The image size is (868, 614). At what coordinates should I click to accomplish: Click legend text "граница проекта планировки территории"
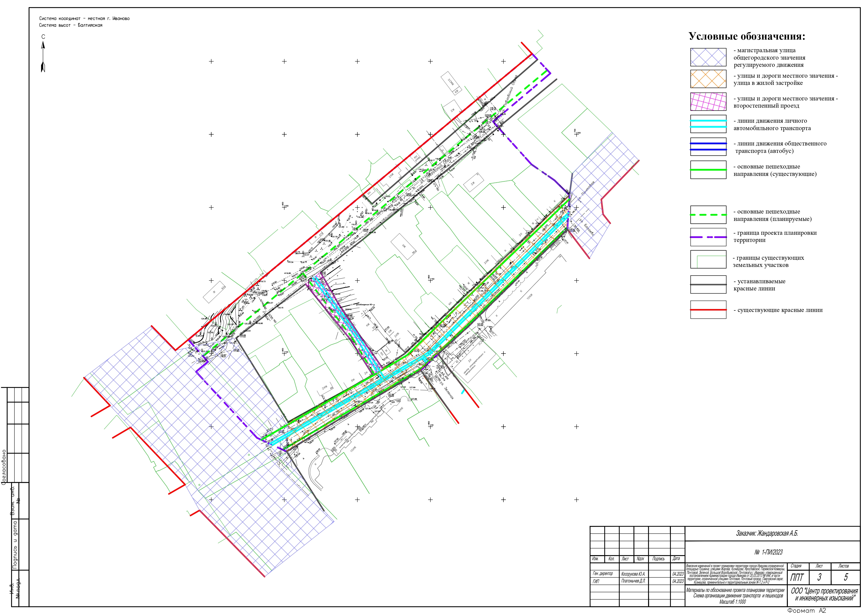pyautogui.click(x=775, y=236)
